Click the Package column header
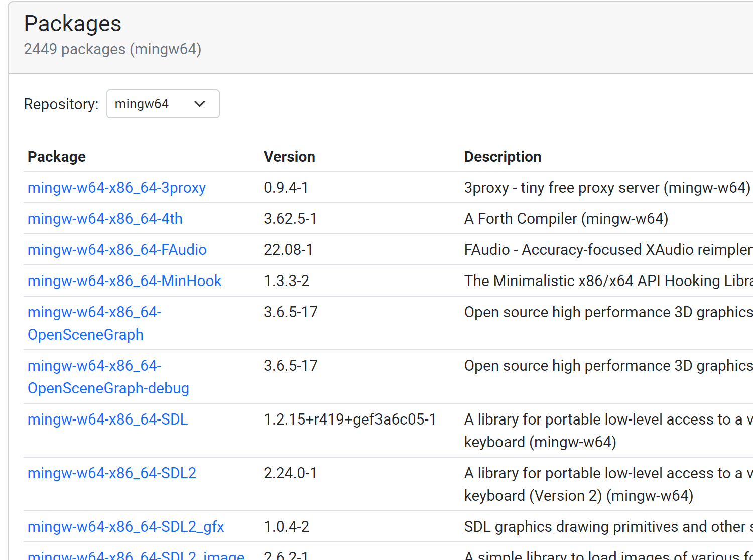 [x=57, y=157]
